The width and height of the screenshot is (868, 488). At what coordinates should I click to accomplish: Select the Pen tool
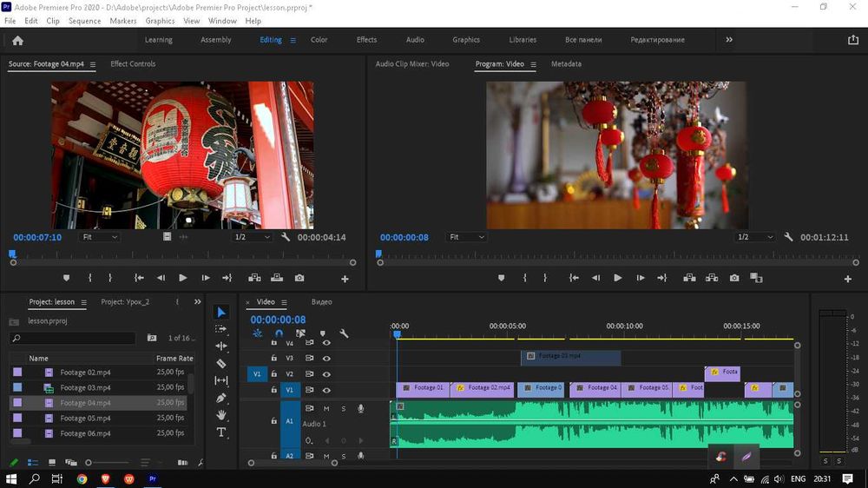pyautogui.click(x=221, y=398)
